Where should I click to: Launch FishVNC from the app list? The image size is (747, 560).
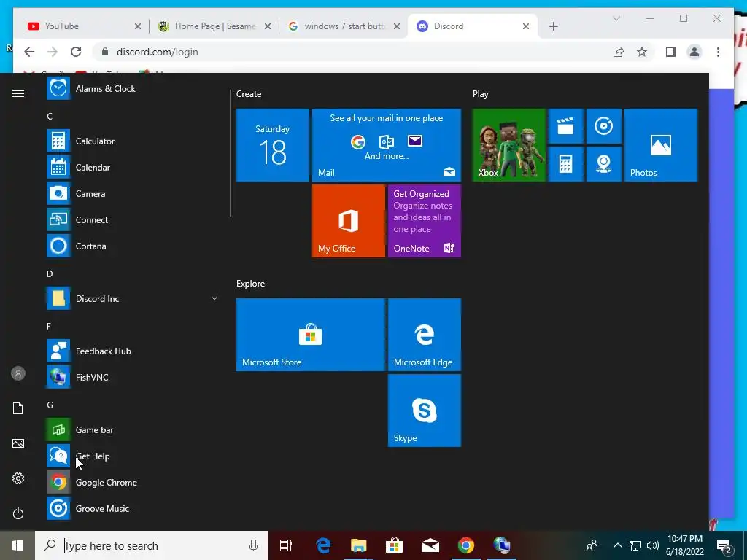pos(133,377)
